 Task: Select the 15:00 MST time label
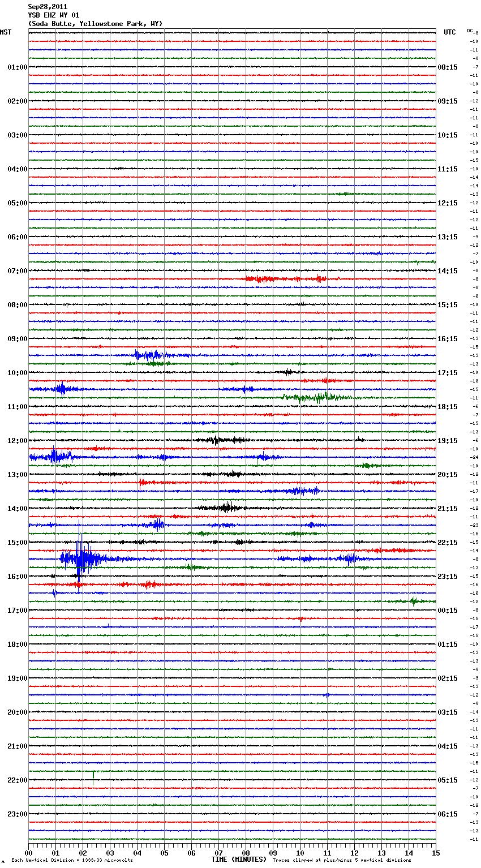[18, 543]
